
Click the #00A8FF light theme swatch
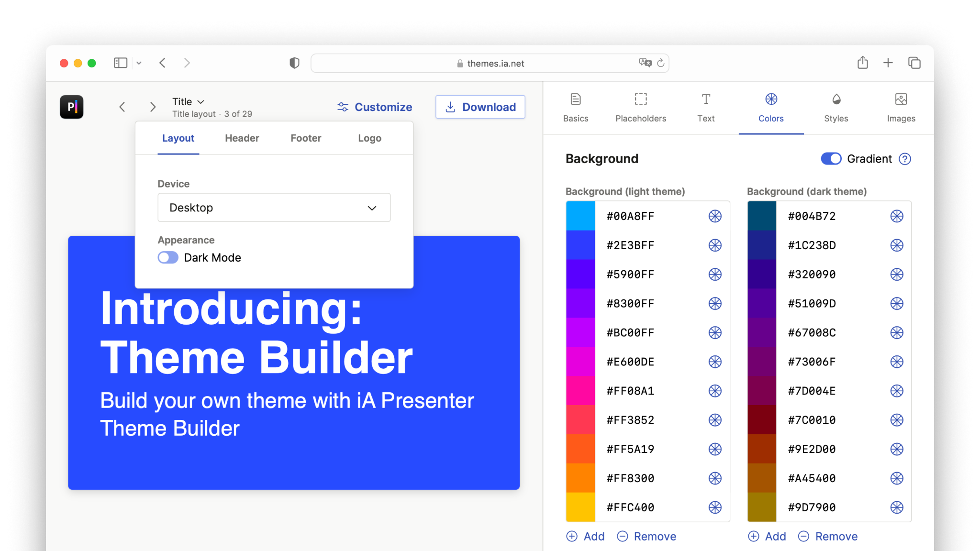(580, 216)
